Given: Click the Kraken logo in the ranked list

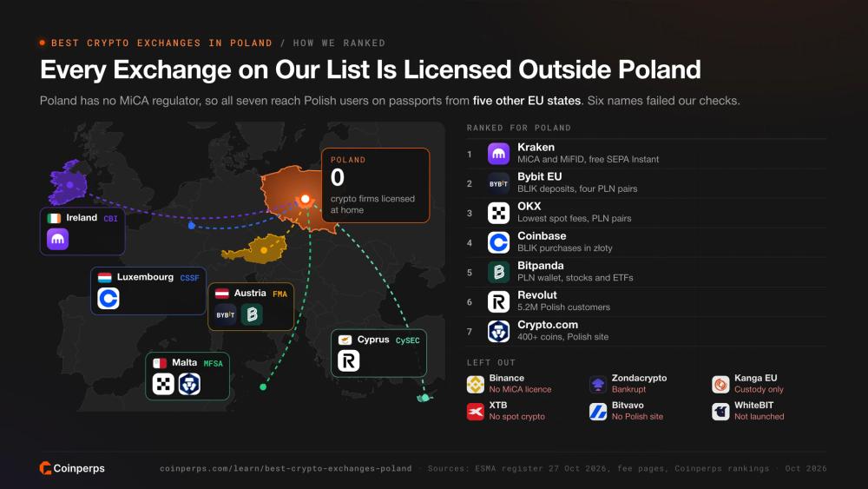Looking at the screenshot, I should (498, 154).
